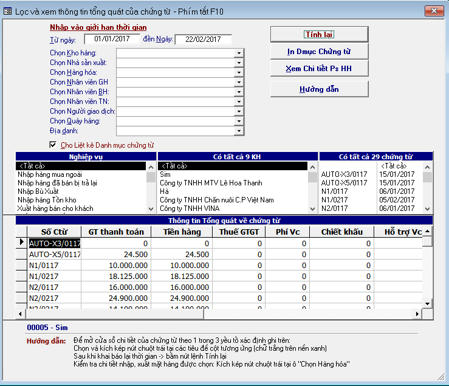Viewport: 449px width, 386px height.
Task: Click the Hướng dẫn button
Action: 319,89
